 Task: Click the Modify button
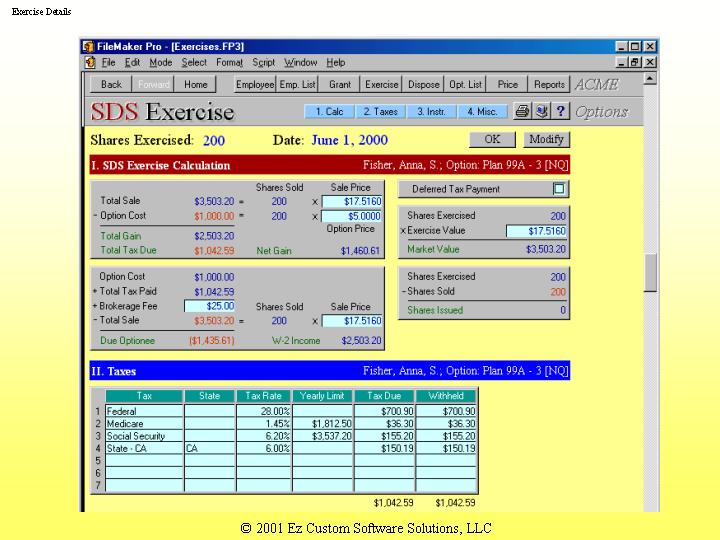pyautogui.click(x=546, y=139)
